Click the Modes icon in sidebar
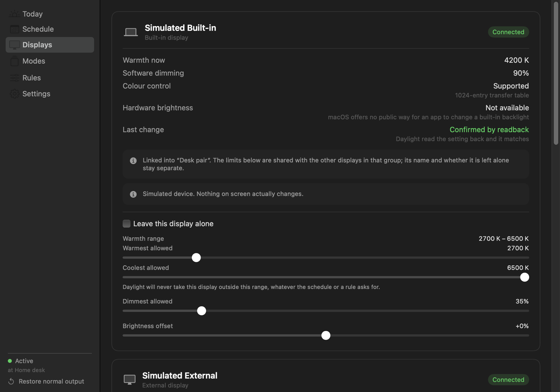 (14, 61)
